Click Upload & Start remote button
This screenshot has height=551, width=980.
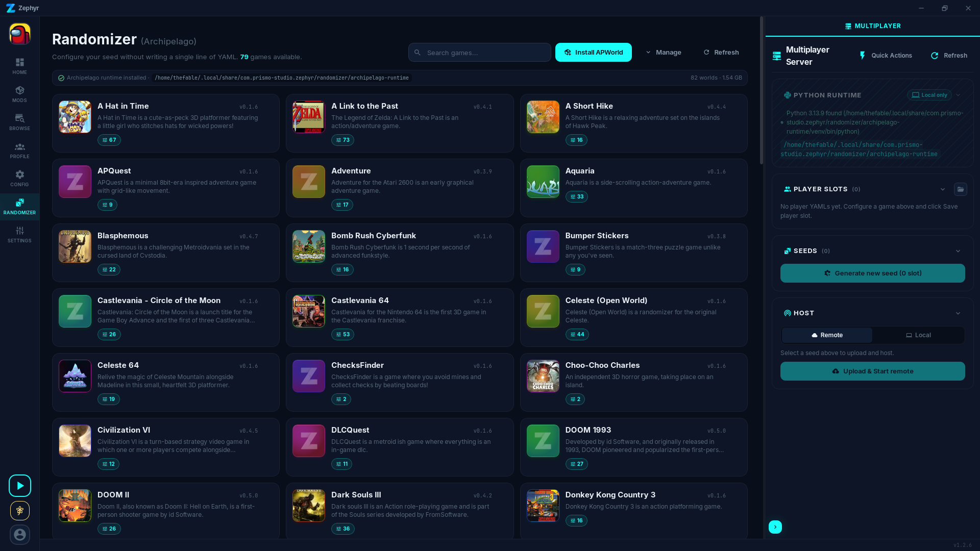873,371
